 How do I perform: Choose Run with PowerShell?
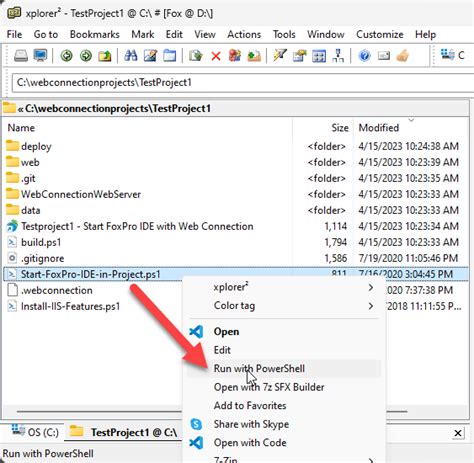pyautogui.click(x=284, y=369)
